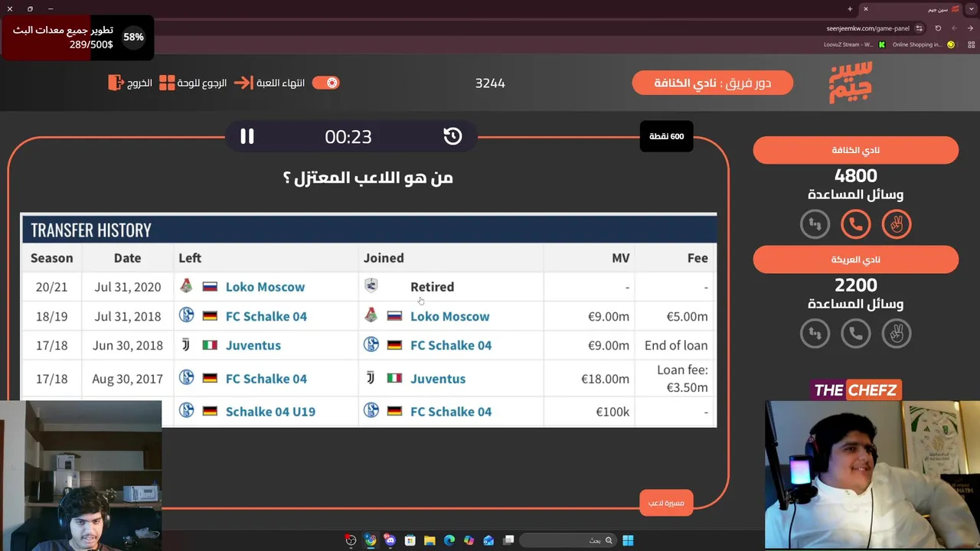Open a new browser tab with the plus
The image size is (980, 551).
(x=850, y=8)
